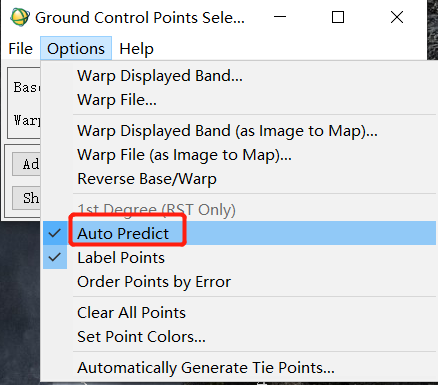This screenshot has height=385, width=438.
Task: Click 1st Degree (RST Only) entry
Action: click(239, 210)
